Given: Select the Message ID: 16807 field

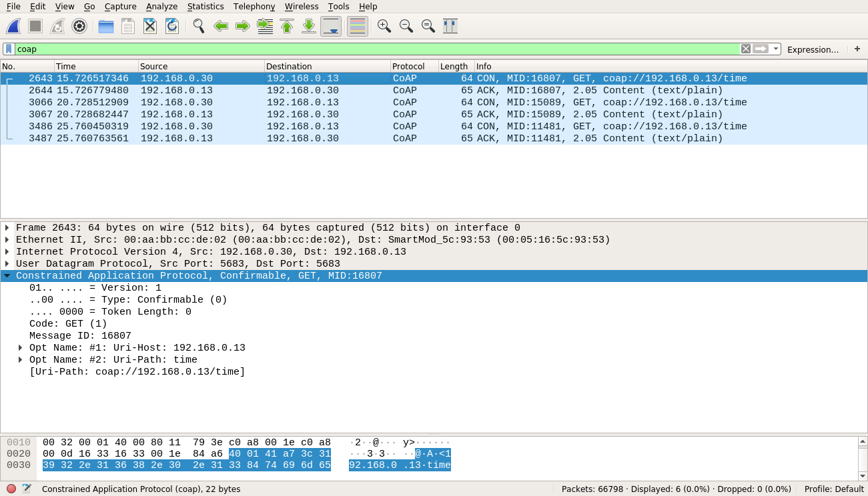Looking at the screenshot, I should tap(80, 336).
